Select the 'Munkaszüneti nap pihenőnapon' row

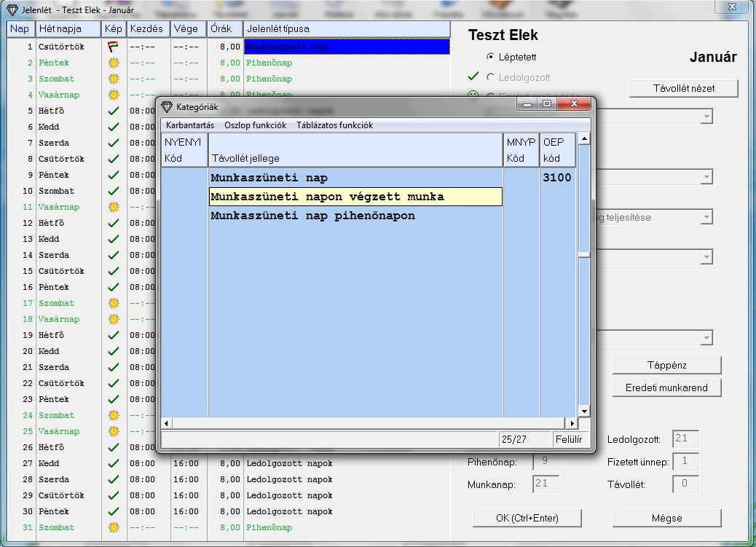tap(312, 216)
